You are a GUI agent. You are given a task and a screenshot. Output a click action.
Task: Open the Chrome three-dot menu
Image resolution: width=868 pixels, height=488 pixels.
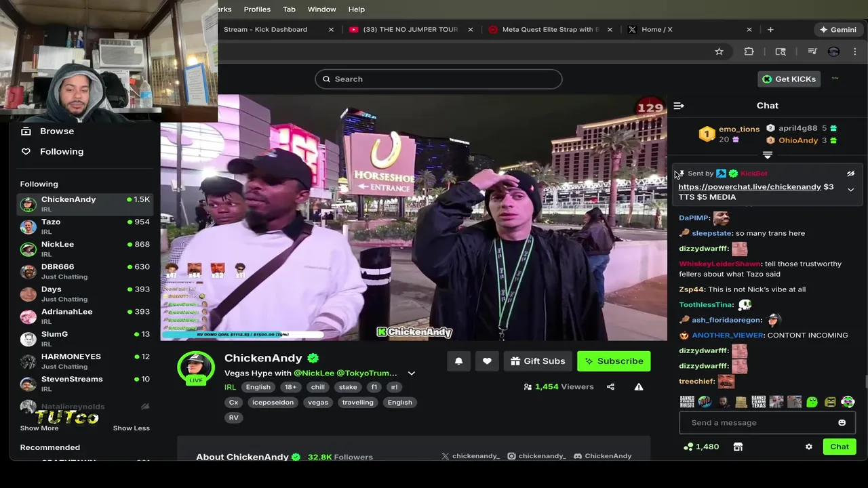click(855, 52)
